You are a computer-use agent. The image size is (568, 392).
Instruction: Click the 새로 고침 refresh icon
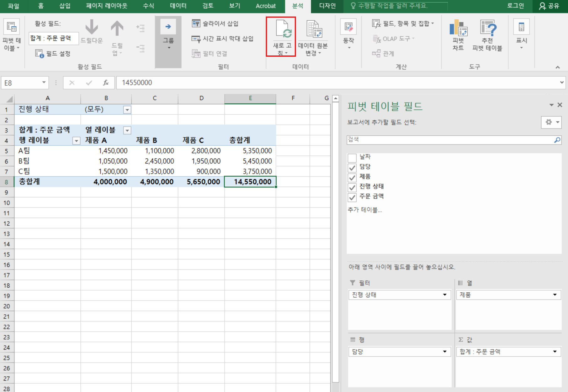click(x=284, y=29)
